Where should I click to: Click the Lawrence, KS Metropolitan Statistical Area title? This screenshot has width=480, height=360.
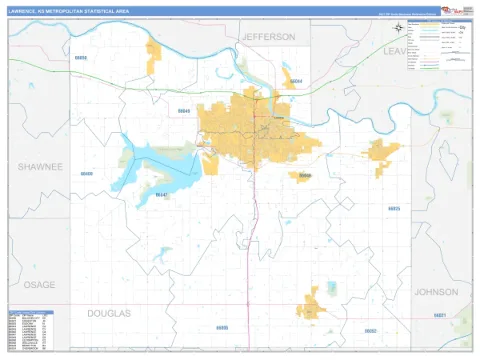(69, 11)
